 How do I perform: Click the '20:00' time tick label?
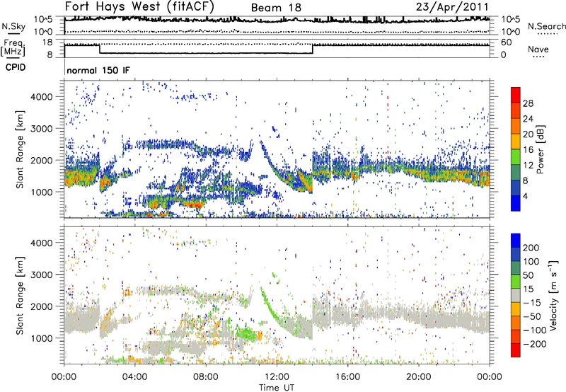point(418,377)
